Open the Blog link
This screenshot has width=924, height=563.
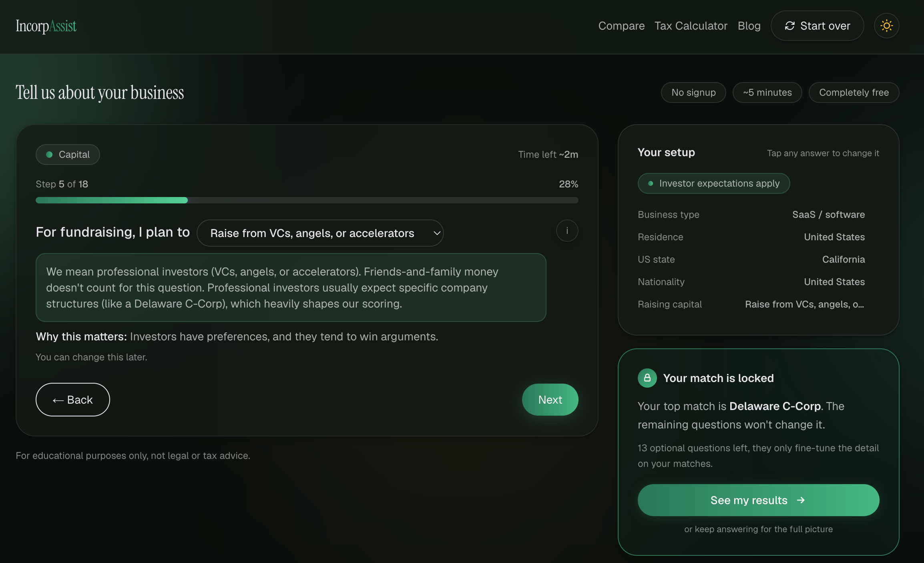tap(749, 26)
